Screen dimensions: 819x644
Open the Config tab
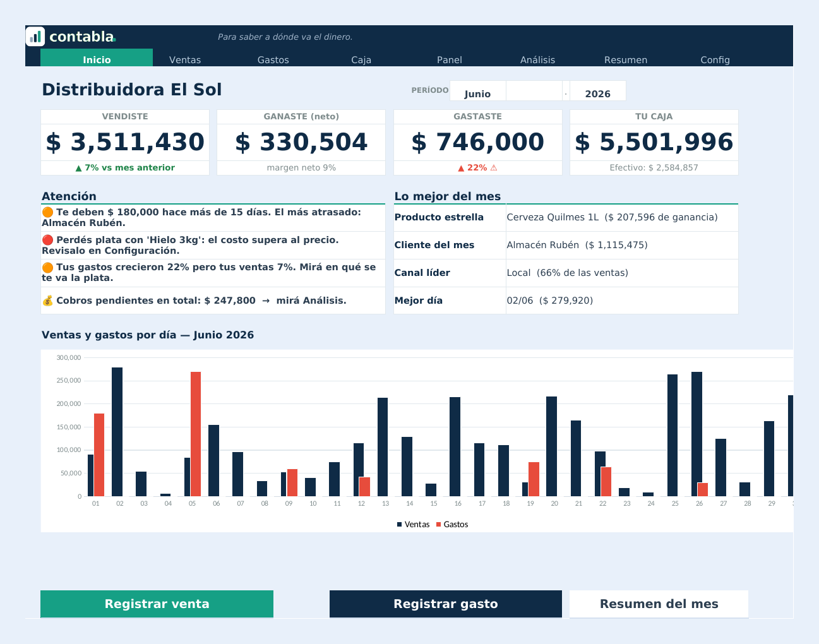click(715, 60)
